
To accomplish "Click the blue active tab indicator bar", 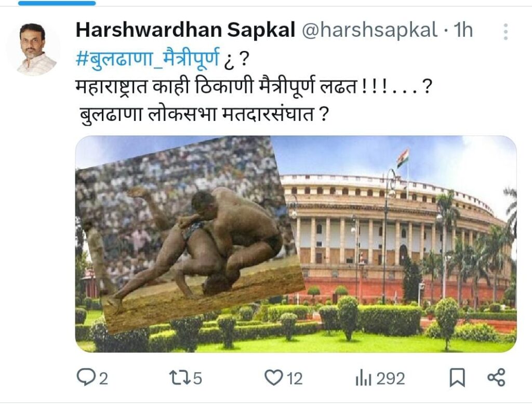I will coord(57,3).
